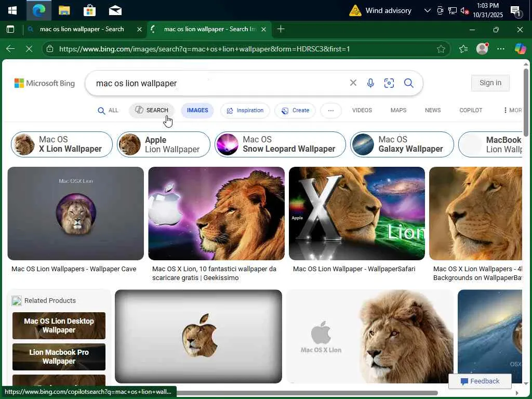The image size is (532, 399).
Task: Open the Mail app from the taskbar
Action: (x=115, y=10)
